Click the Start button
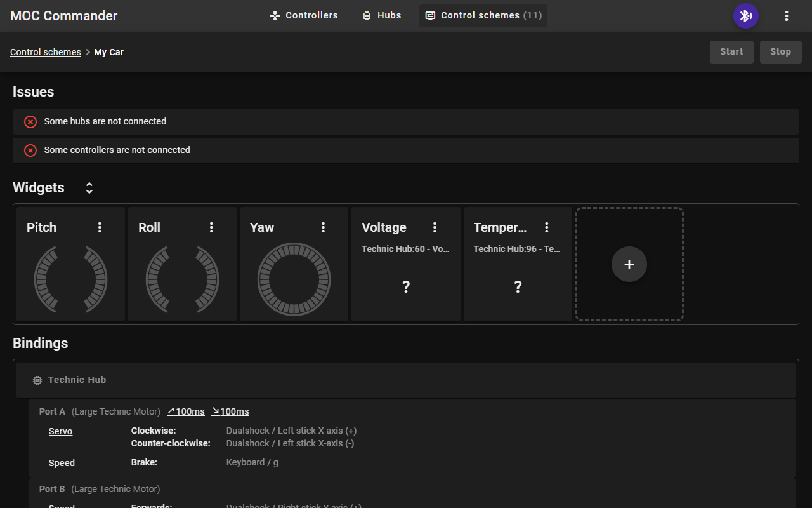 [x=731, y=52]
